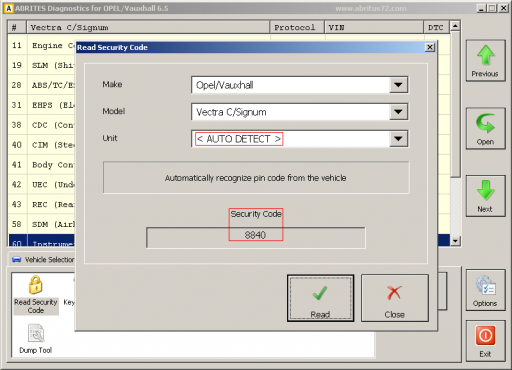Expand the Make dropdown arrow
Screen dimensions: 512x370
coord(398,85)
